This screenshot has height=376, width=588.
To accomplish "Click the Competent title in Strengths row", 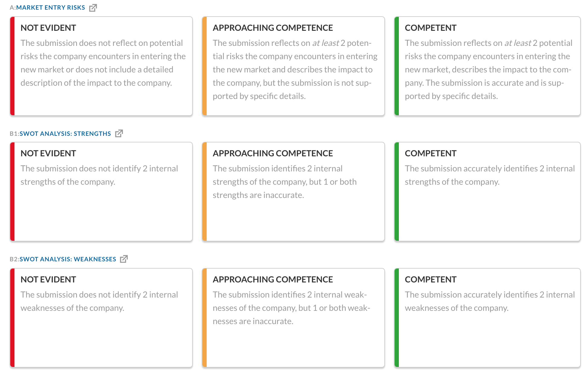I will click(x=431, y=153).
